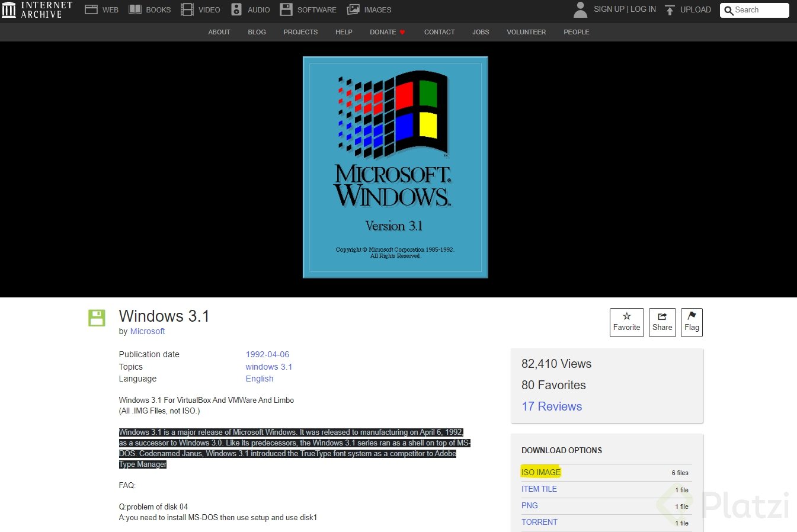
Task: Click the magnifying glass search icon
Action: coord(728,10)
